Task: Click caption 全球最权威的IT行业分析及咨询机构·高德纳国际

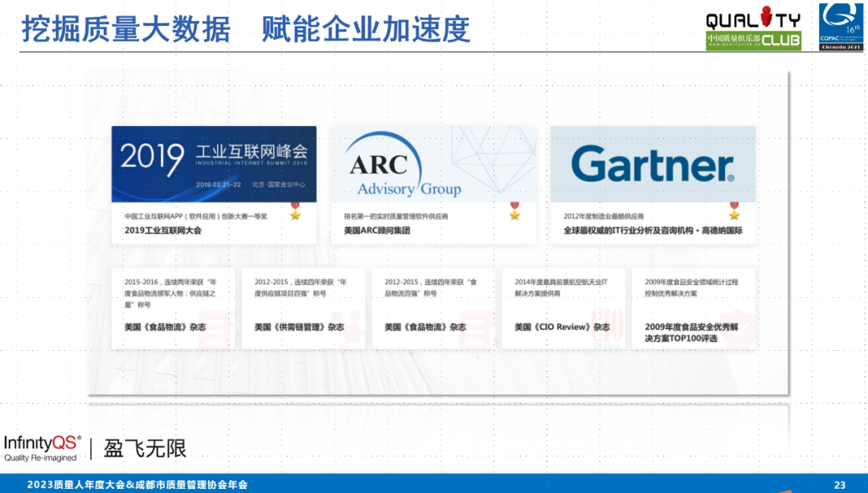Action: tap(653, 230)
